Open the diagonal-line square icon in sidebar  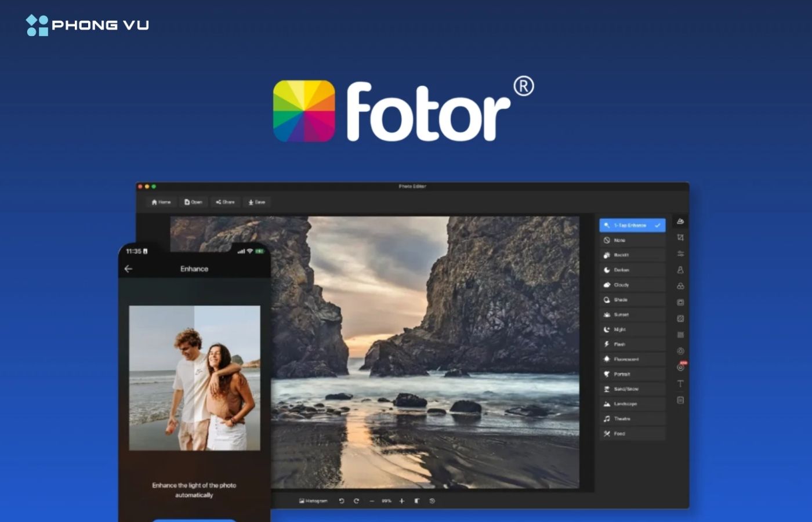click(680, 319)
